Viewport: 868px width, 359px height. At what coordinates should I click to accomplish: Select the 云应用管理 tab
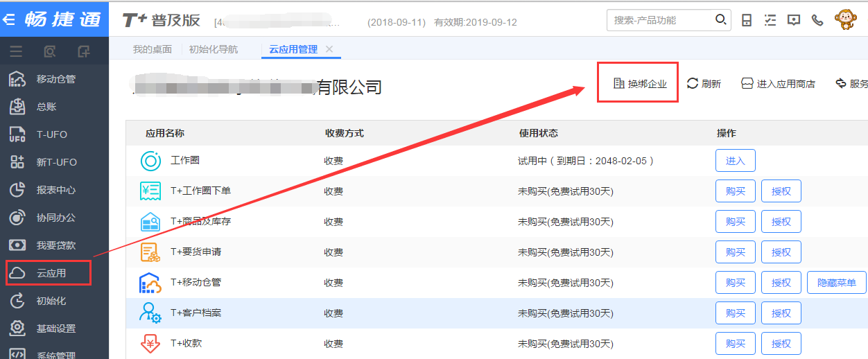click(293, 49)
